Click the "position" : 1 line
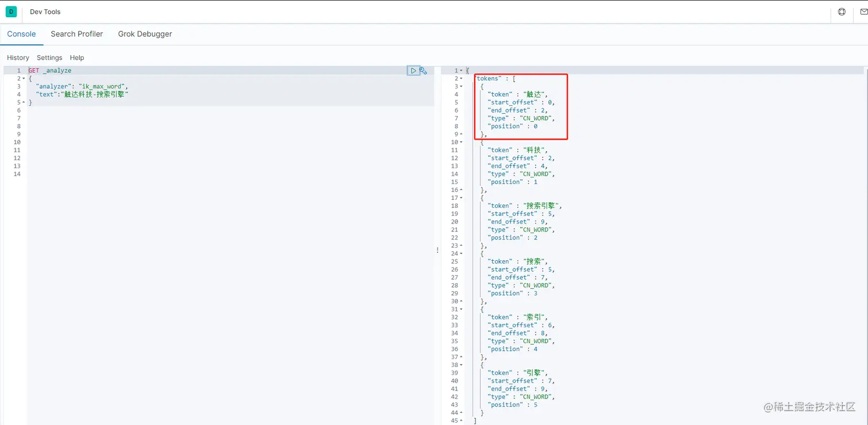 pyautogui.click(x=513, y=182)
